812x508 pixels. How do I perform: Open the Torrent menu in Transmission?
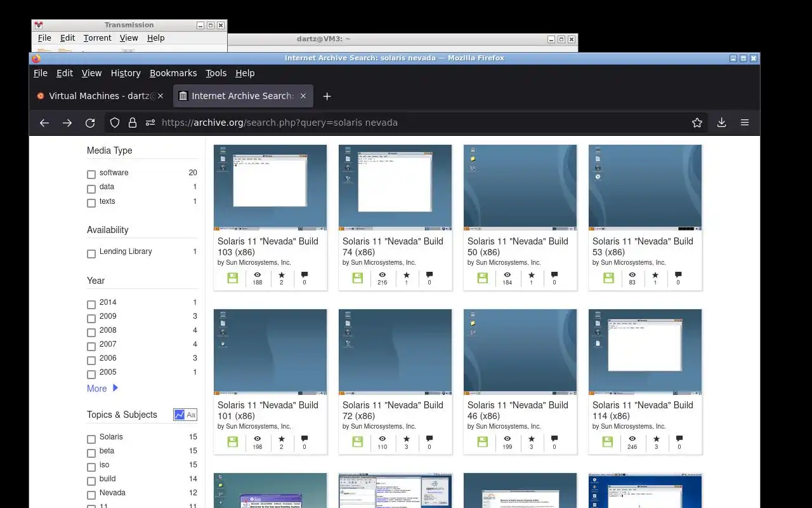pos(97,38)
